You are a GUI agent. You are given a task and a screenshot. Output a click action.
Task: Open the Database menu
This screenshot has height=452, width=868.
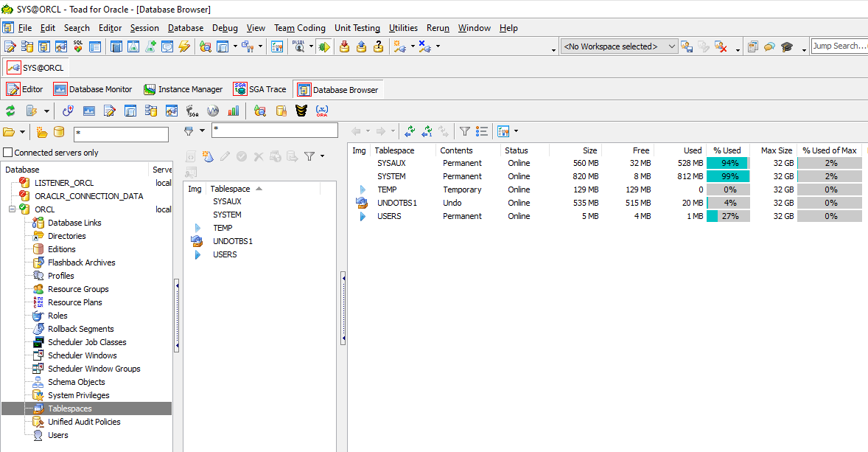tap(186, 28)
